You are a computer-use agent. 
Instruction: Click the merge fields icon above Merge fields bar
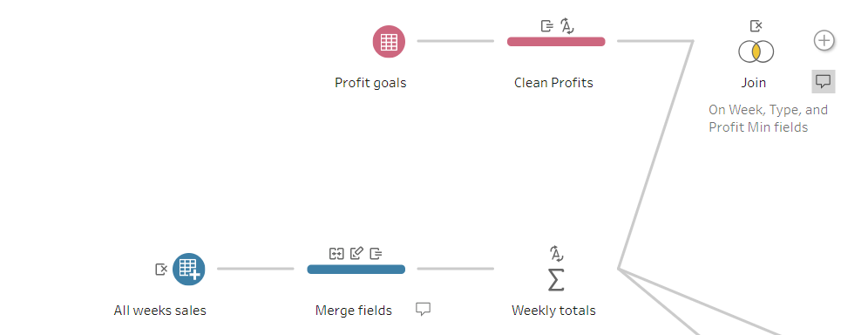(336, 254)
